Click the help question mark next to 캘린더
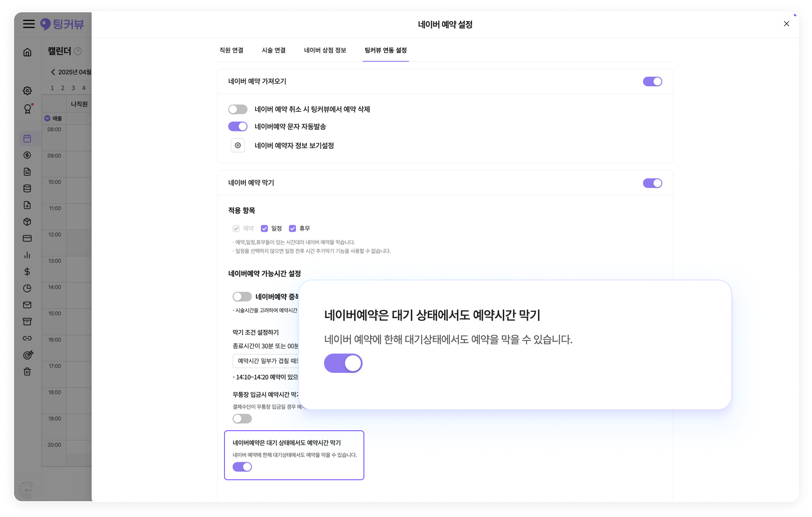The height and width of the screenshot is (517, 812). [x=78, y=51]
